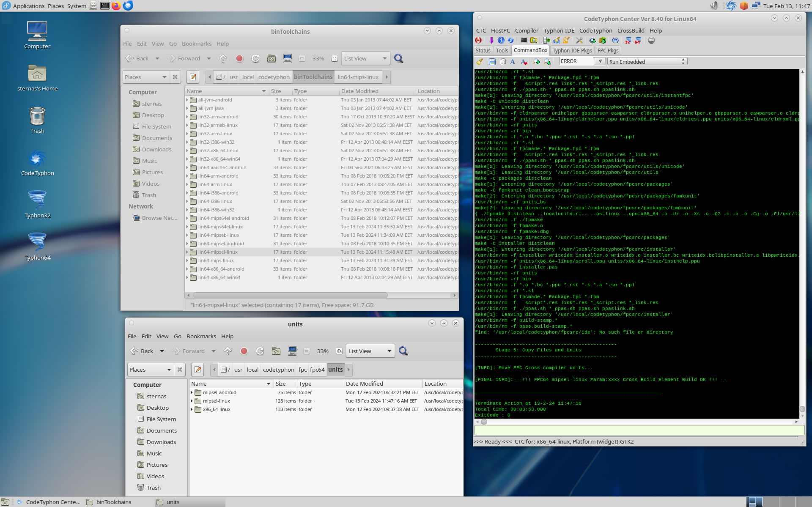The height and width of the screenshot is (507, 812).
Task: Click the stop loading icon in binToolchains window
Action: tap(239, 59)
